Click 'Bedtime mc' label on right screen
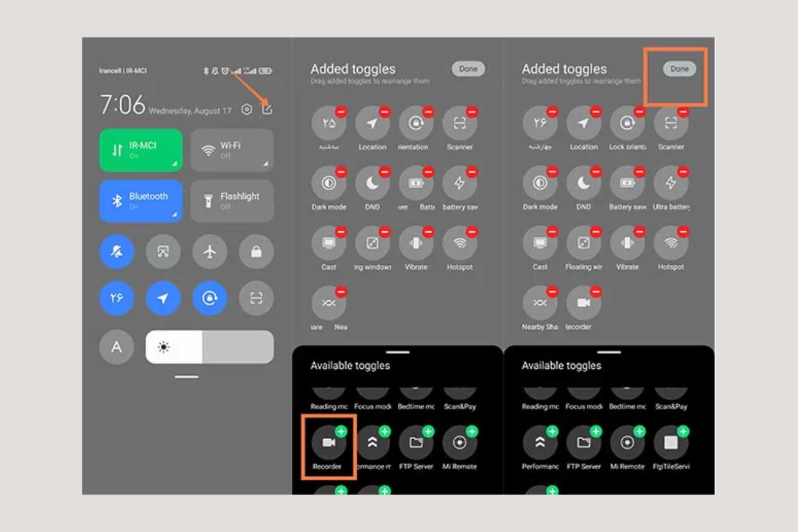This screenshot has height=532, width=798. click(627, 407)
